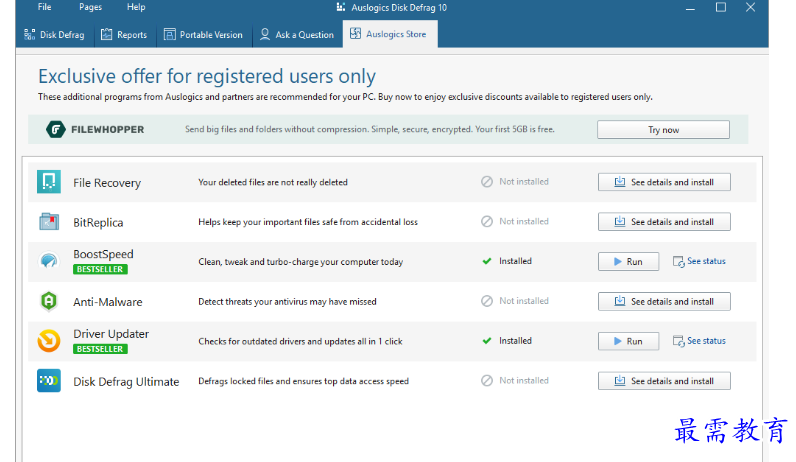Click the BoostSpeed installed checkmark icon
This screenshot has height=462, width=796.
pos(487,261)
